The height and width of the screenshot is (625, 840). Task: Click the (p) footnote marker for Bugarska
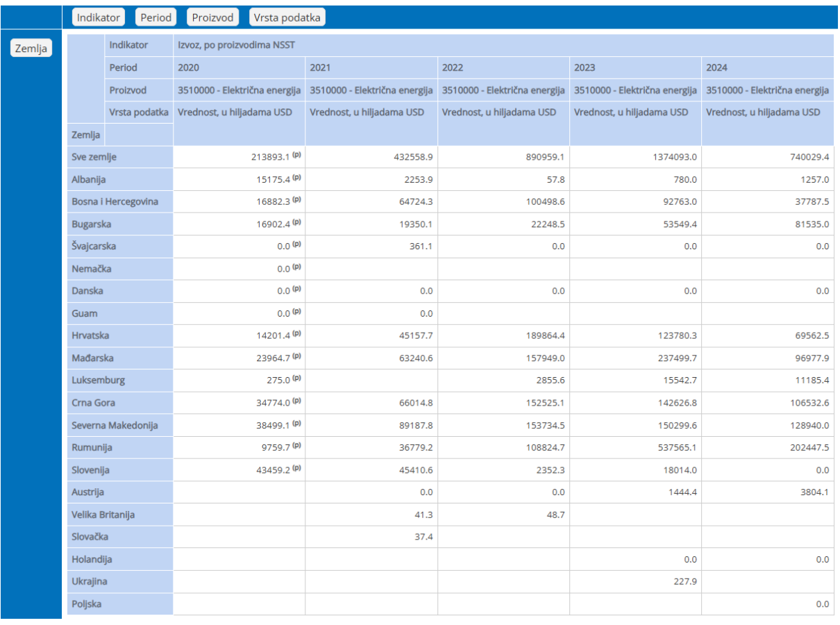[296, 222]
